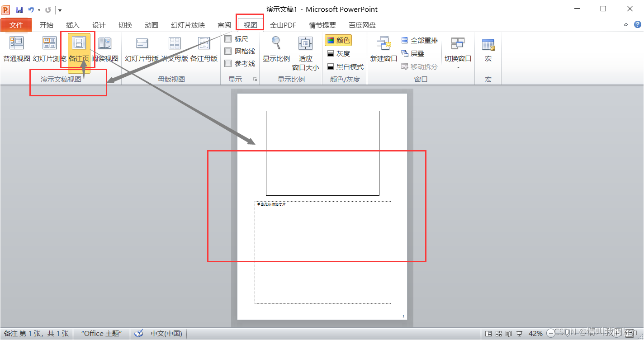Click the Redo icon in quick access toolbar
The width and height of the screenshot is (644, 340).
[x=48, y=9]
